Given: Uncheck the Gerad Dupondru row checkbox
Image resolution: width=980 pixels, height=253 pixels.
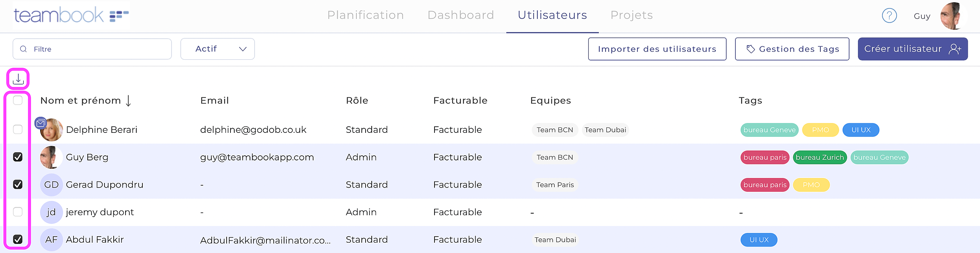Looking at the screenshot, I should tap(18, 184).
